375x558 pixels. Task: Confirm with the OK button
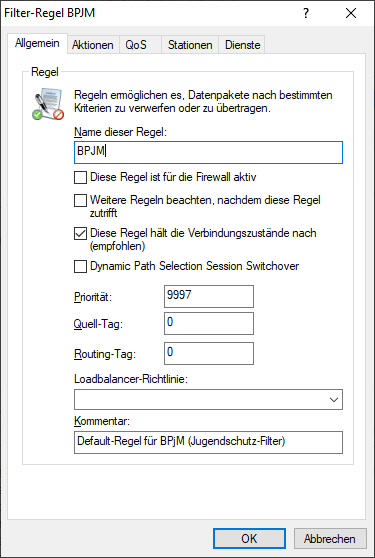(x=249, y=538)
